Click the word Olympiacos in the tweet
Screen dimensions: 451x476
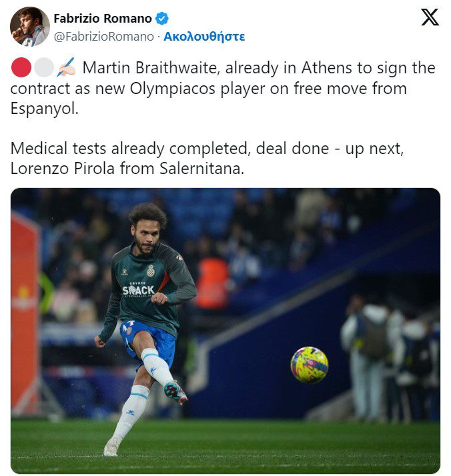pyautogui.click(x=173, y=89)
